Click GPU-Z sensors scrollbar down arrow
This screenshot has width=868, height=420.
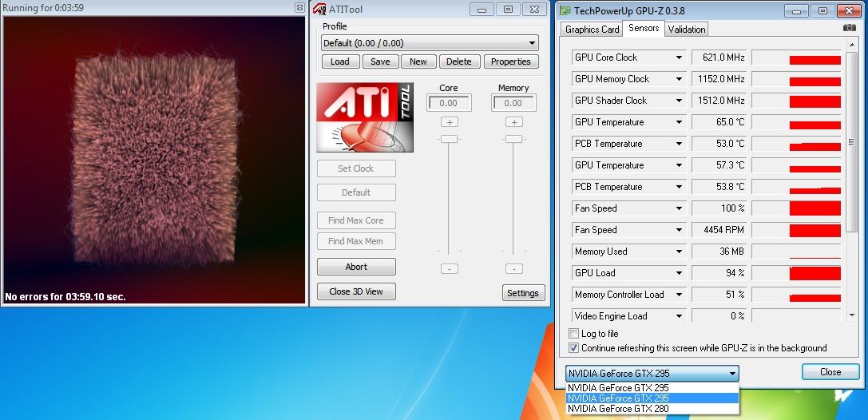coord(852,315)
